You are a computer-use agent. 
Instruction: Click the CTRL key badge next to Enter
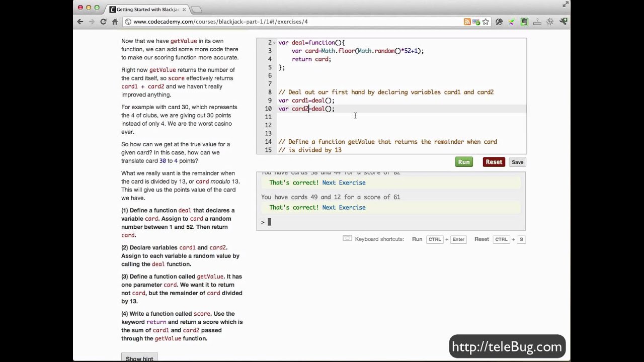435,239
